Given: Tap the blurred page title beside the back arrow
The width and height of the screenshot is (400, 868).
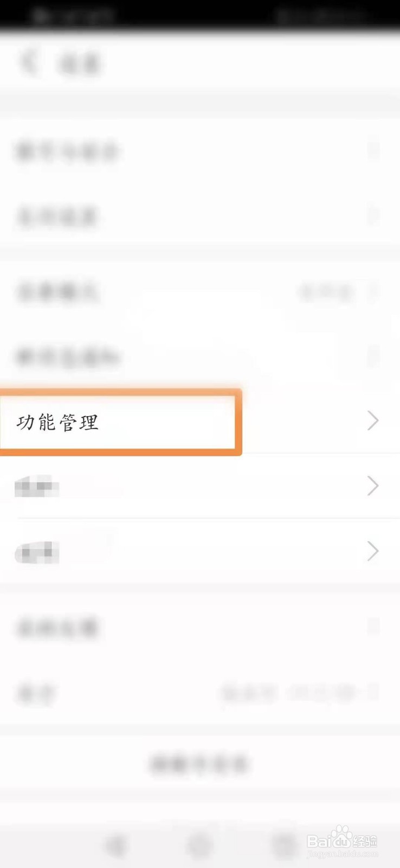Looking at the screenshot, I should 79,64.
